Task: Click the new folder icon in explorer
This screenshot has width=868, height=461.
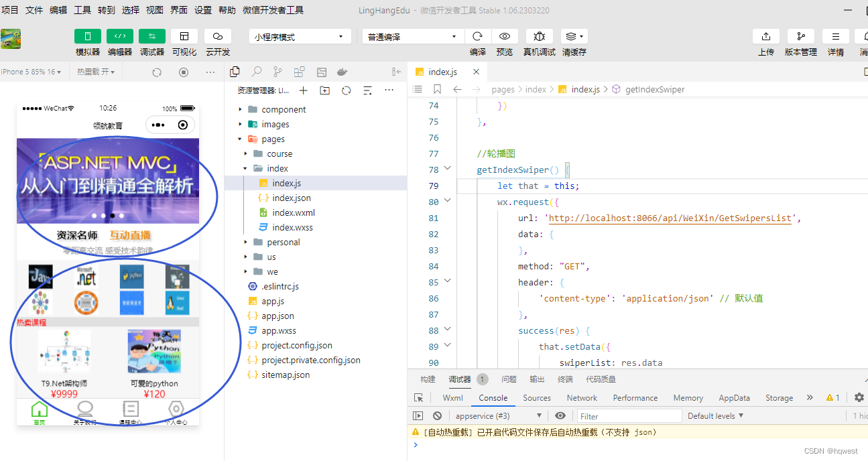Action: (325, 90)
